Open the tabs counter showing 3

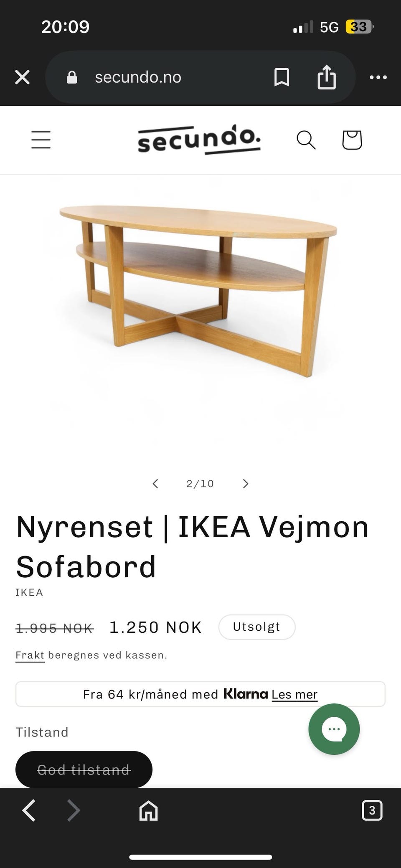pyautogui.click(x=372, y=811)
